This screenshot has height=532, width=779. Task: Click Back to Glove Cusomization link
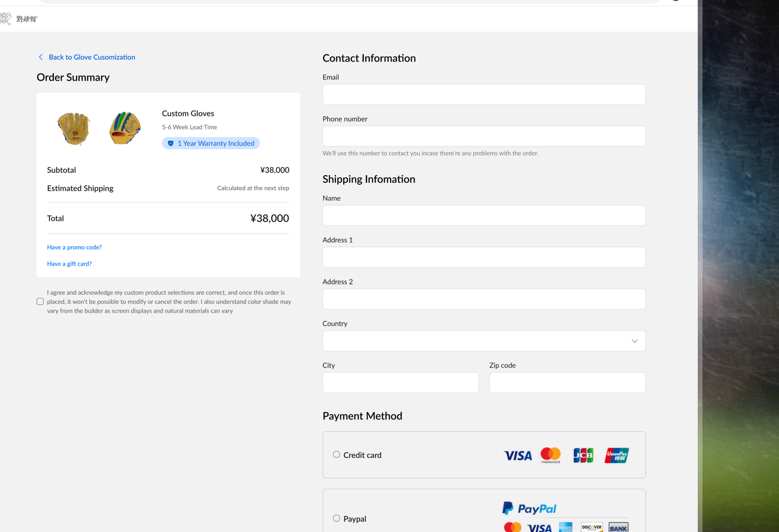pos(92,57)
